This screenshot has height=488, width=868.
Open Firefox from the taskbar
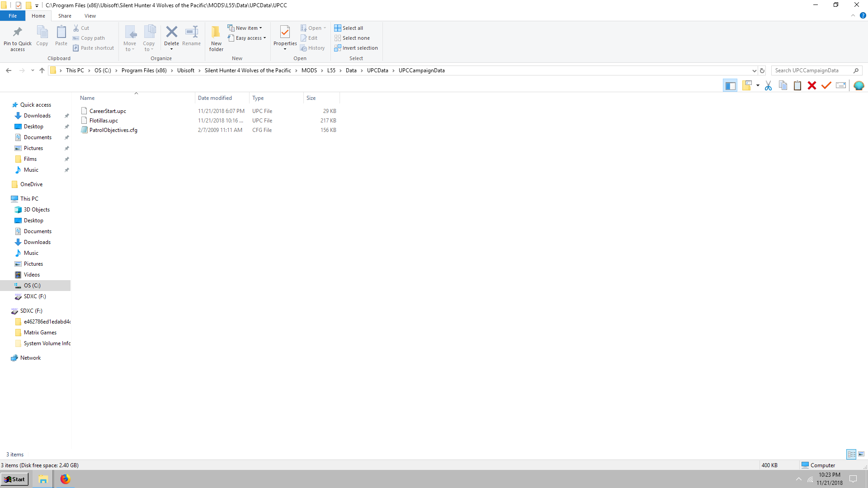point(65,479)
